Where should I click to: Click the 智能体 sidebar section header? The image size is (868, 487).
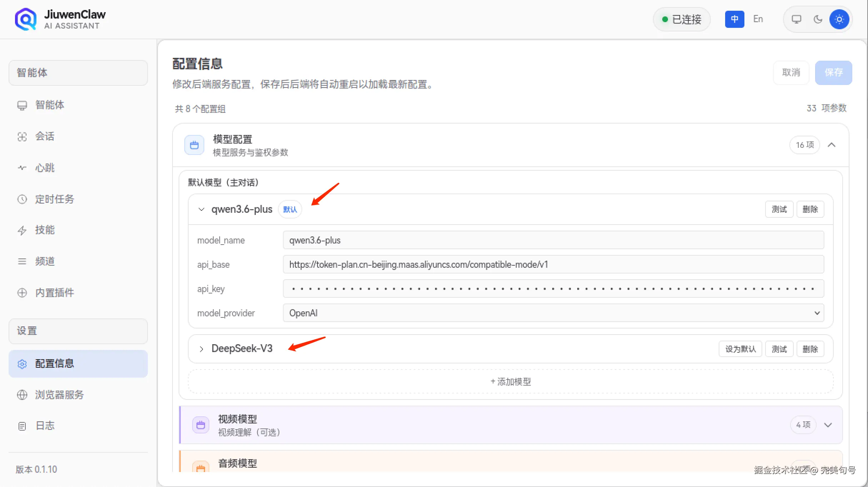pos(78,73)
